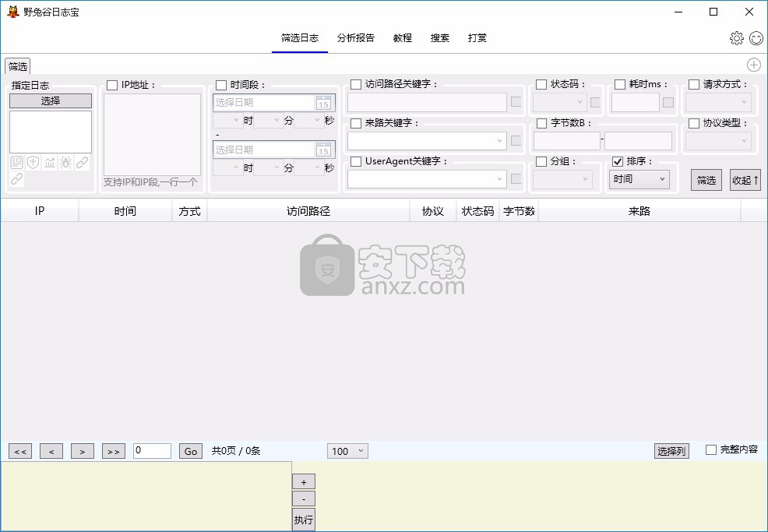The width and height of the screenshot is (768, 532).
Task: Open the start time hour dropdown
Action: [227, 120]
